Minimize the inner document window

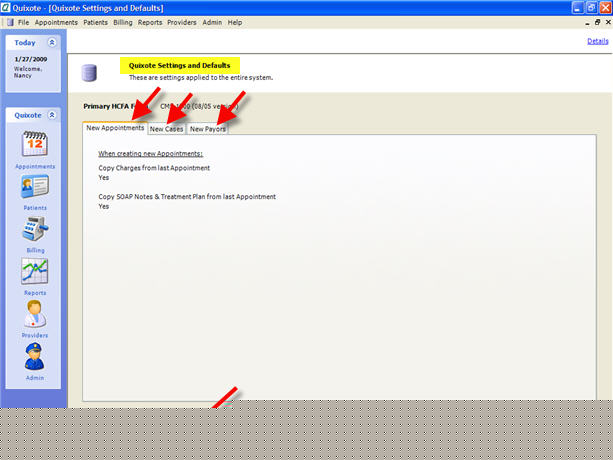pyautogui.click(x=587, y=23)
